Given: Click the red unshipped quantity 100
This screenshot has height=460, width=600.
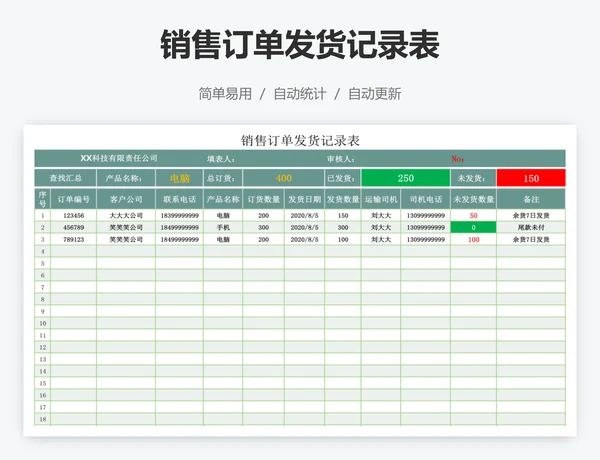Looking at the screenshot, I should tap(473, 240).
